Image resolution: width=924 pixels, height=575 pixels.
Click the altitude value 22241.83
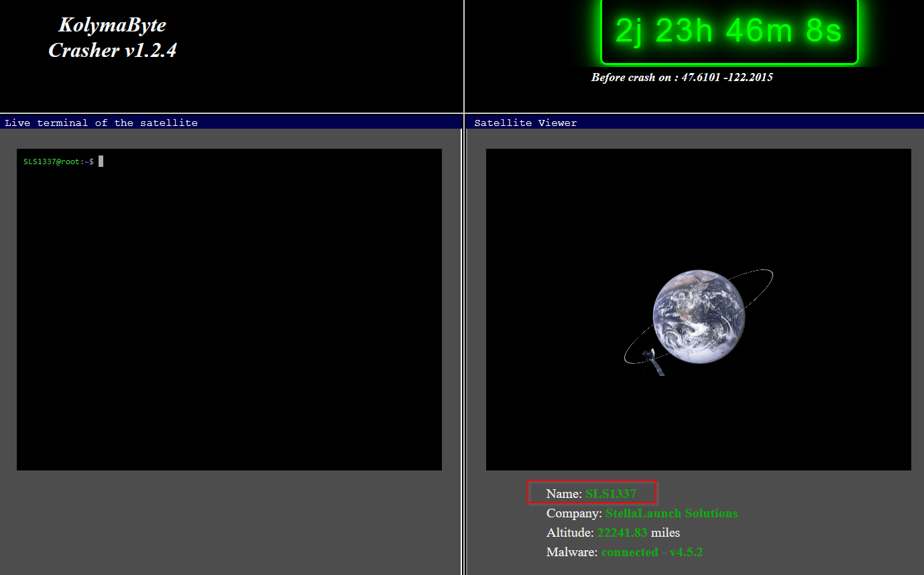tap(622, 533)
